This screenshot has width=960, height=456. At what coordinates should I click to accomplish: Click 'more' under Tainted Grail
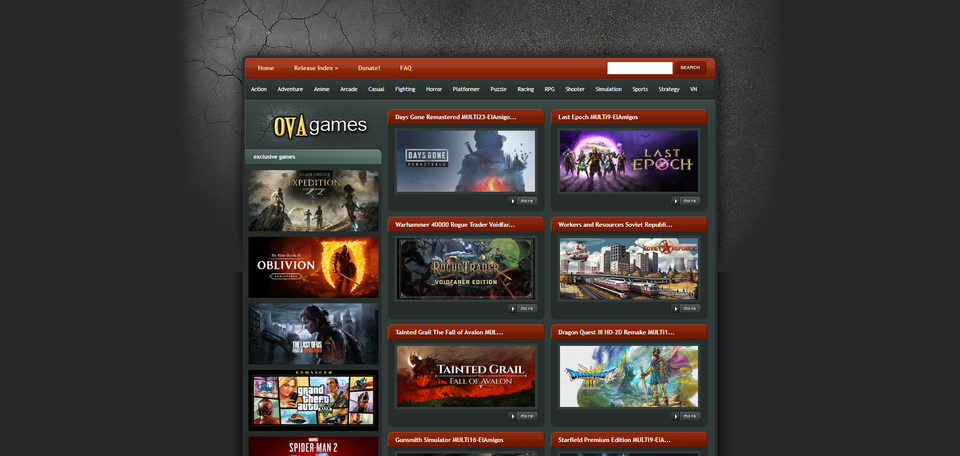[527, 416]
